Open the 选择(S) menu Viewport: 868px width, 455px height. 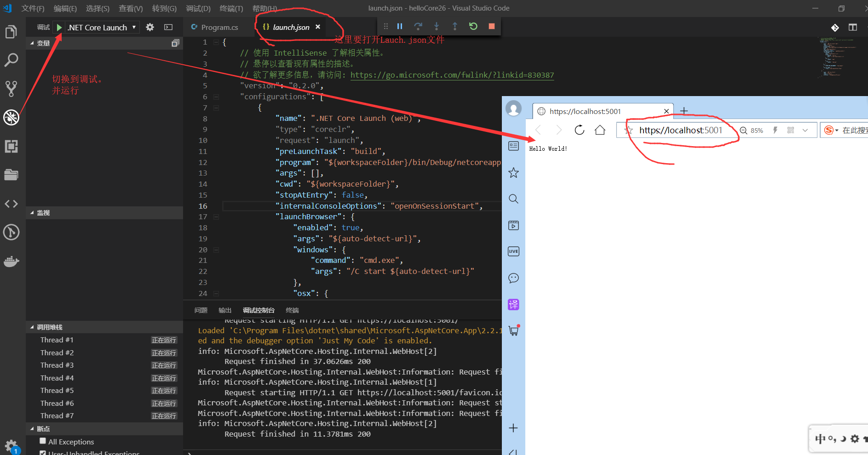(98, 8)
